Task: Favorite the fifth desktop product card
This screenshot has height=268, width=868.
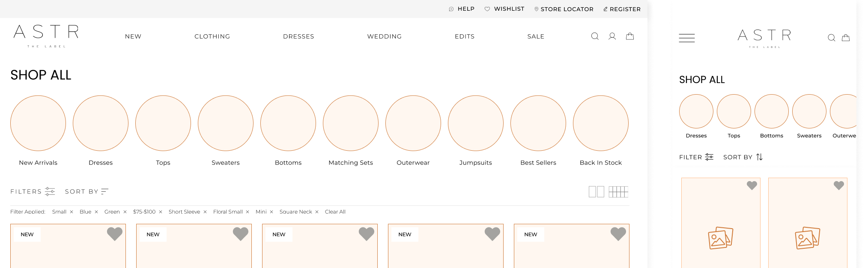Action: 618,234
